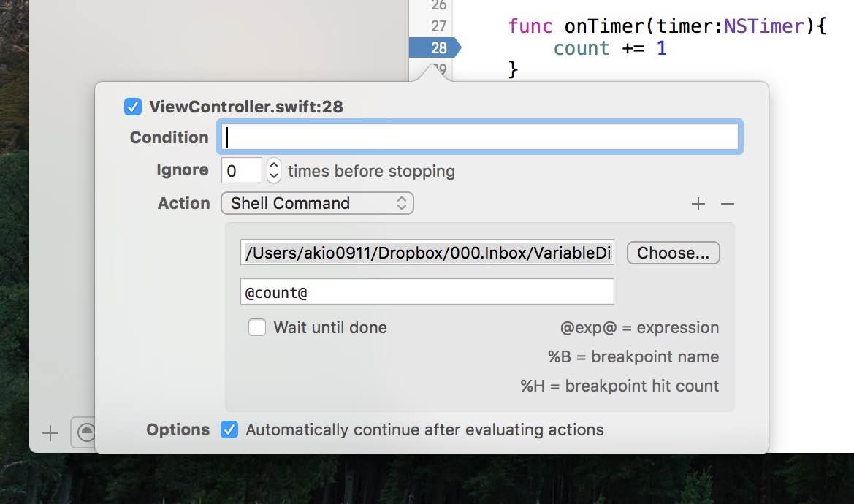
Task: Increment the Ignore count stepper up arrow
Action: [274, 165]
